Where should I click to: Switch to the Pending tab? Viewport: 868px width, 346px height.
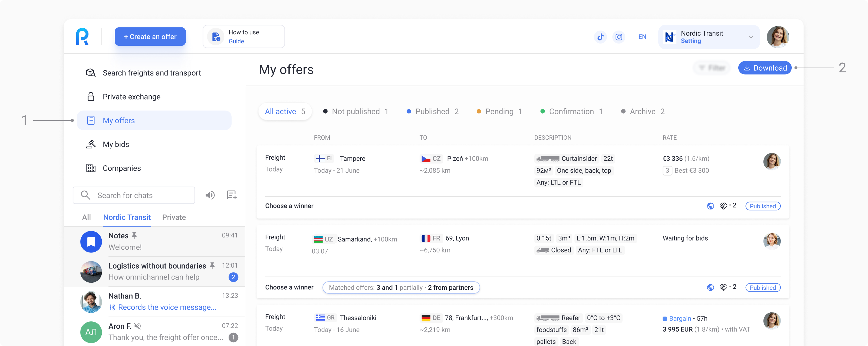coord(499,111)
